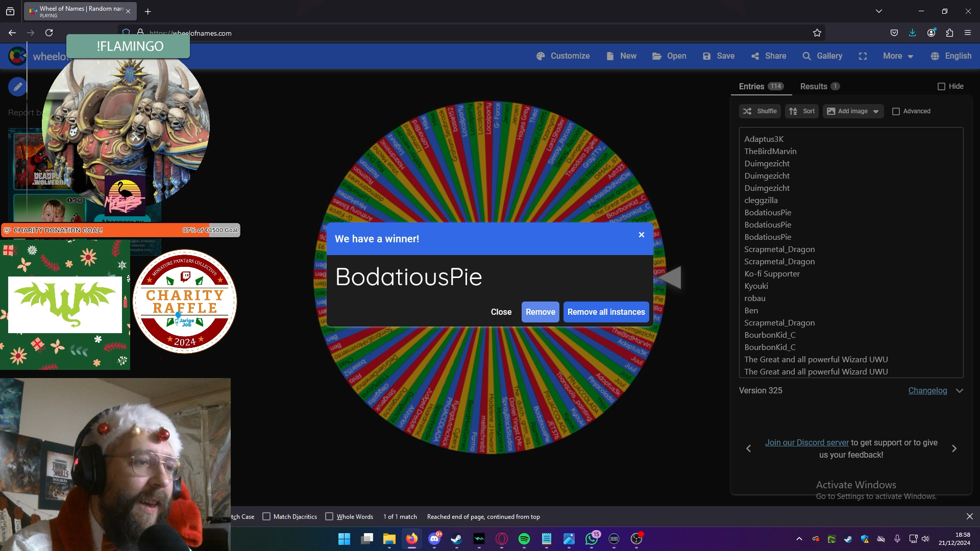Open the Add image dropdown
The width and height of the screenshot is (980, 551).
click(853, 111)
